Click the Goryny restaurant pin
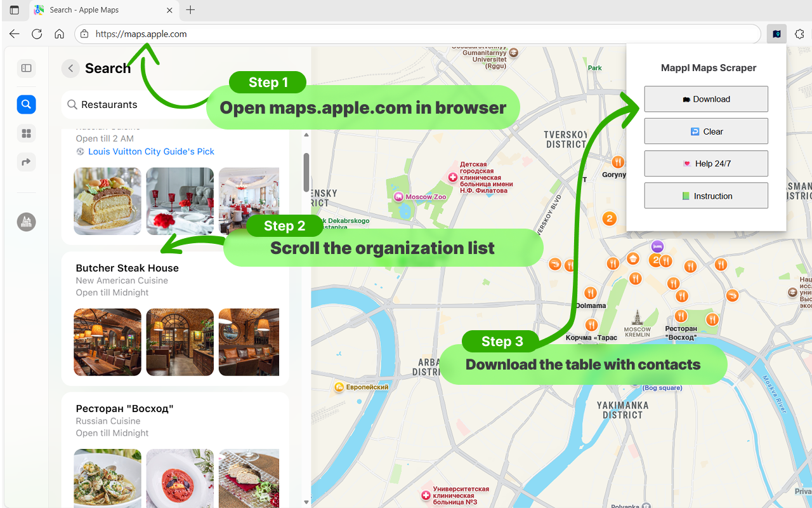Screen dimensions: 812x508 click(618, 161)
